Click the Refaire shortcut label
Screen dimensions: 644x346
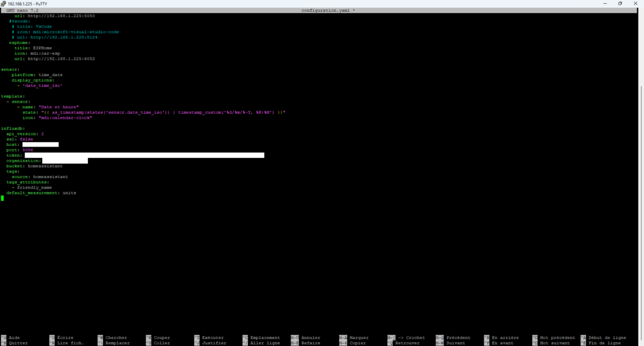(x=311, y=343)
